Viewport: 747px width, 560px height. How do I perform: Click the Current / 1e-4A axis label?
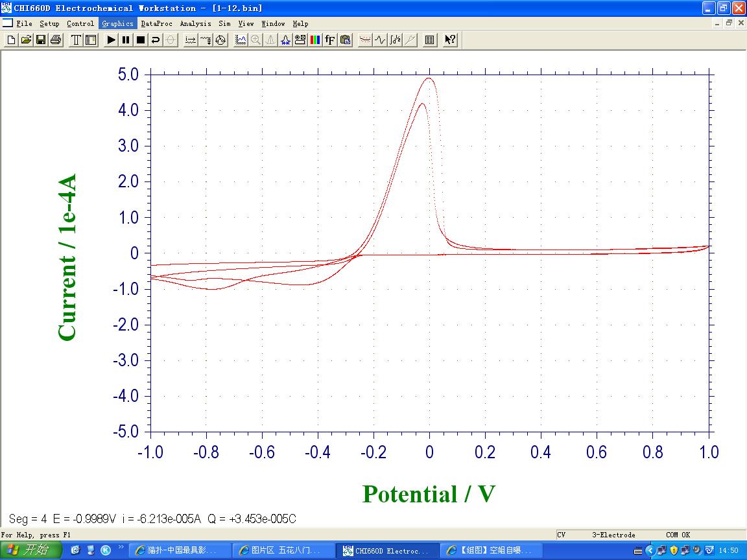tap(67, 257)
